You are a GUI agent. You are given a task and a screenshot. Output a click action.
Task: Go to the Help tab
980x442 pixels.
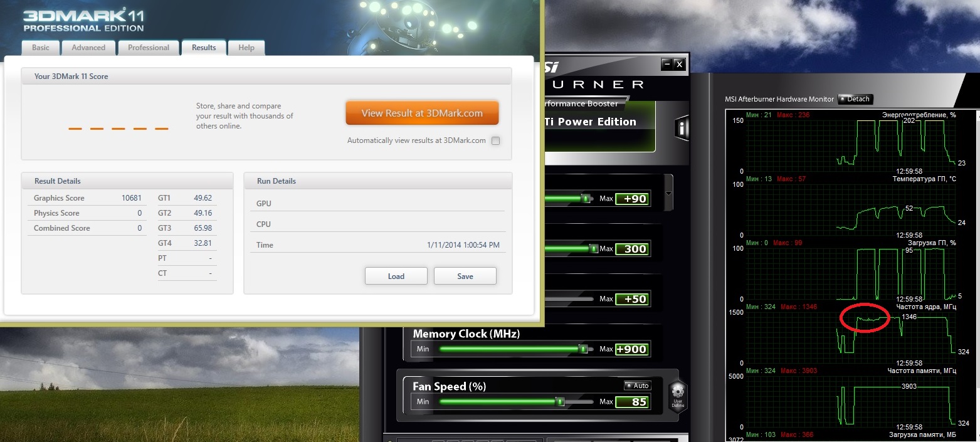pos(246,48)
